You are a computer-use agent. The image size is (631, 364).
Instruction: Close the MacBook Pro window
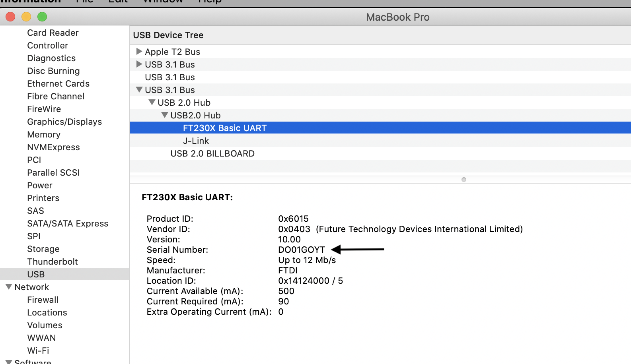coord(10,17)
